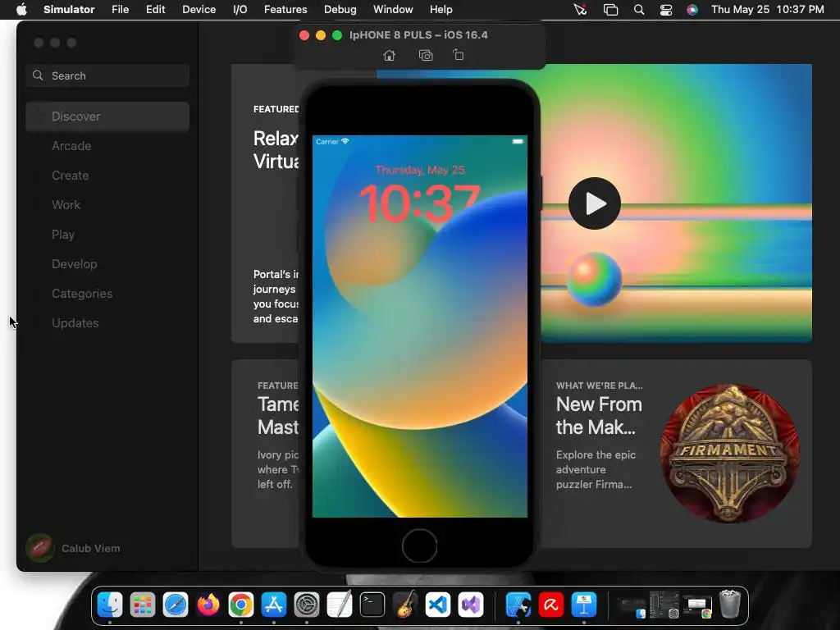This screenshot has height=630, width=840.
Task: Open the Simulator application menu
Action: point(69,9)
